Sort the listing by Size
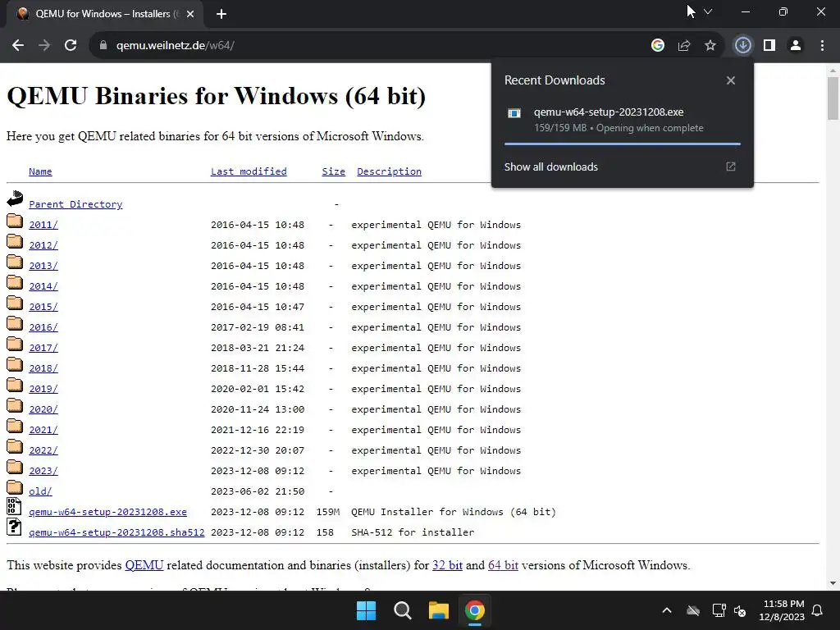This screenshot has height=630, width=840. [333, 171]
